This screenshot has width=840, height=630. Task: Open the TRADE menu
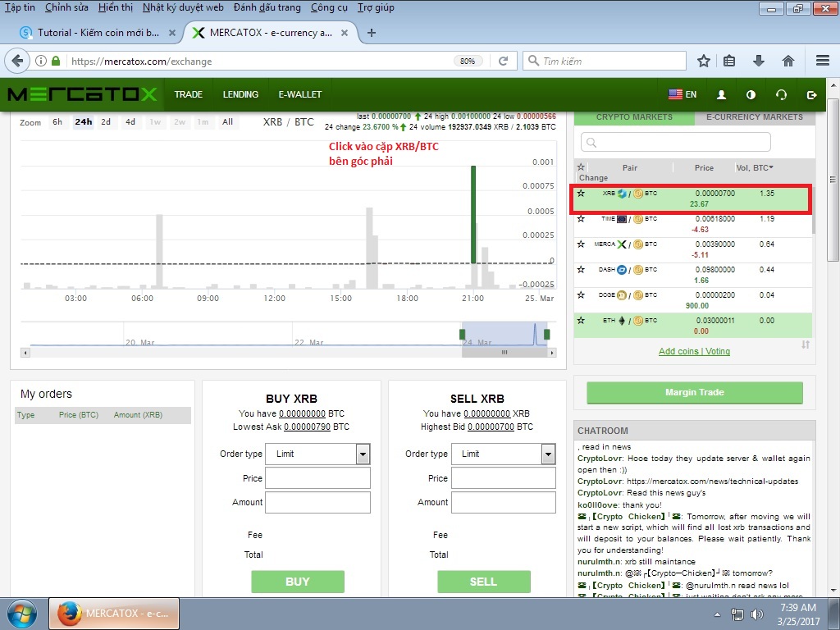pos(188,94)
